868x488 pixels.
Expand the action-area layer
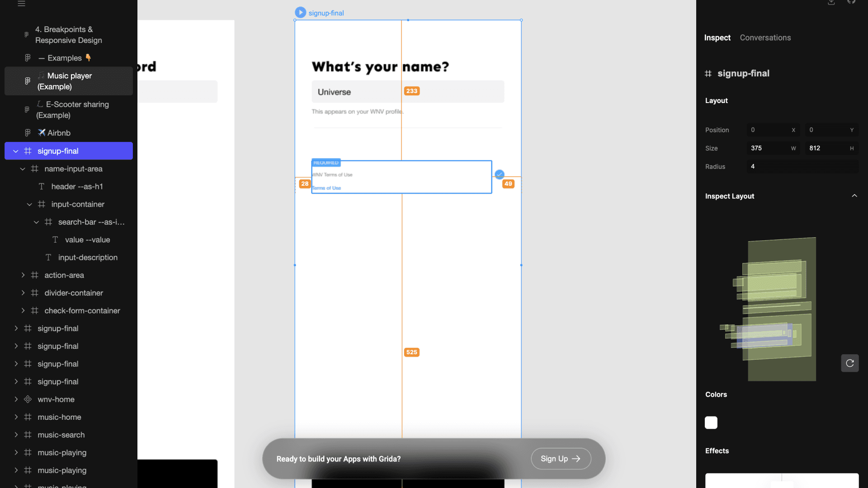(x=23, y=275)
